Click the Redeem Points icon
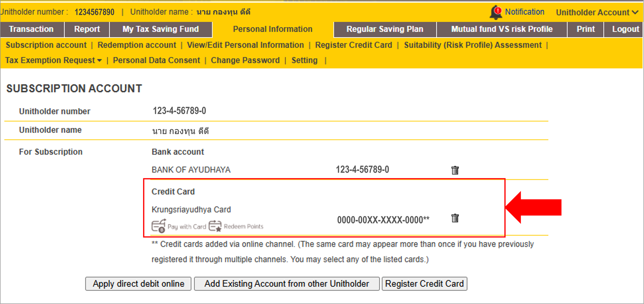The height and width of the screenshot is (304, 644). coord(215,226)
